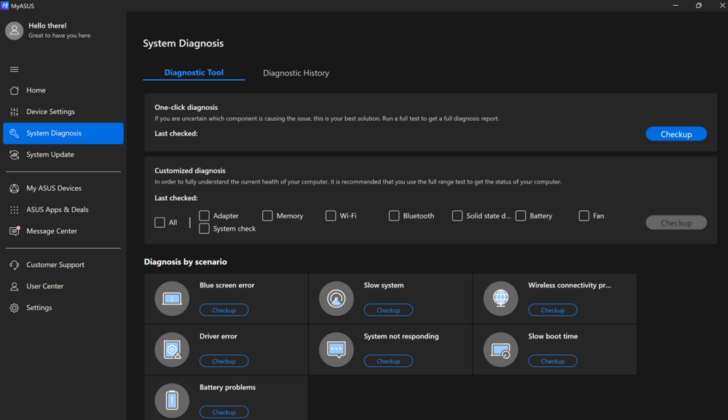Screen dimensions: 728x420
Task: Open Home in the sidebar
Action: point(63,90)
